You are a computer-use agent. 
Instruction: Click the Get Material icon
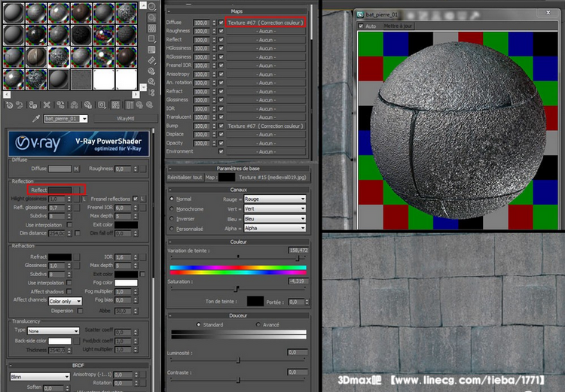point(9,105)
